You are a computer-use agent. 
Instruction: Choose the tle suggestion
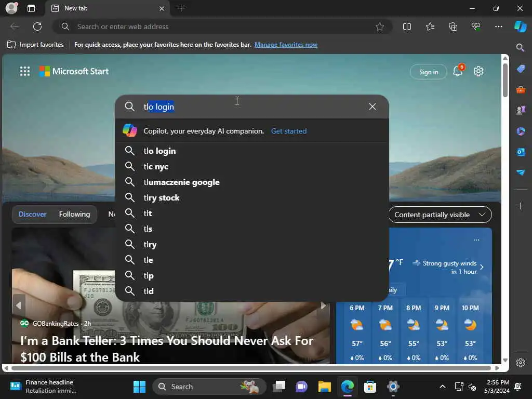pos(252,260)
